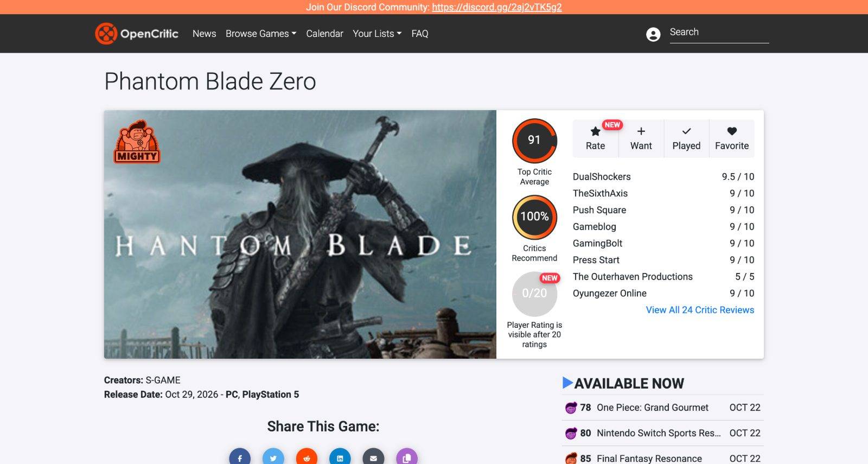Click the Available Now play arrow
The width and height of the screenshot is (868, 464).
[567, 383]
